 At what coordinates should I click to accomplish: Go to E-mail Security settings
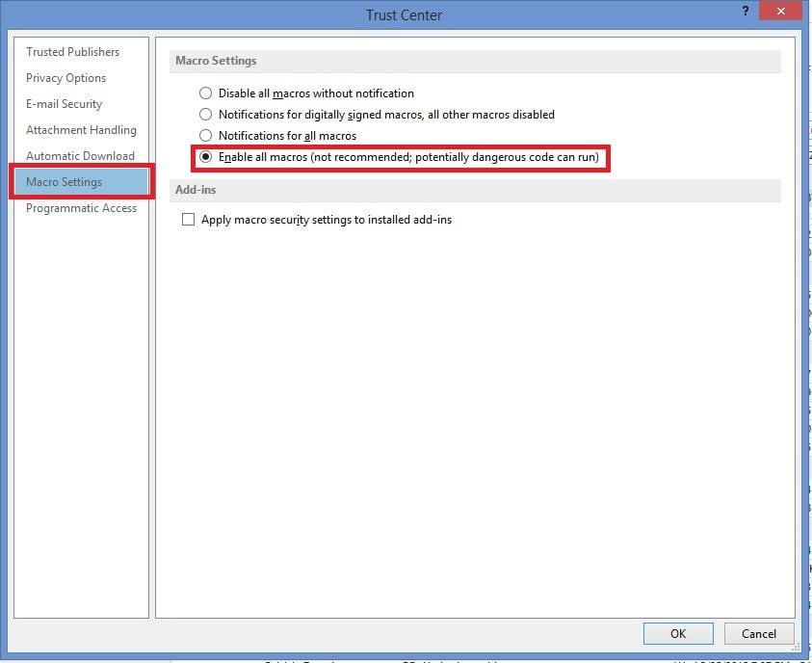click(x=65, y=104)
